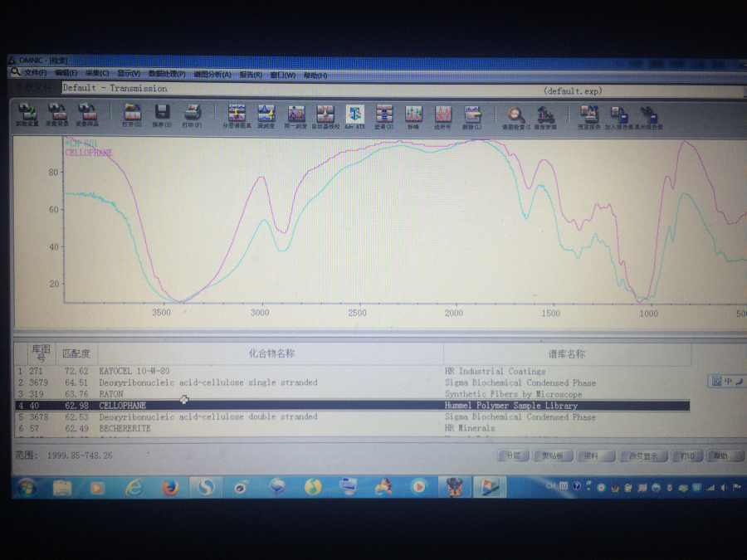This screenshot has height=560, width=747.
Task: Click the 化合物名称 column header
Action: tap(271, 353)
